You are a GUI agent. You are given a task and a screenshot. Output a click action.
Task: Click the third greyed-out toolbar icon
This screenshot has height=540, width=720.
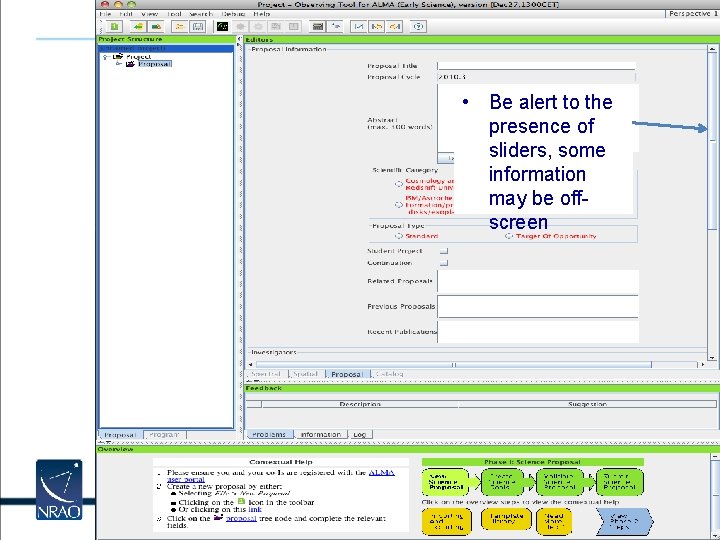tap(276, 27)
